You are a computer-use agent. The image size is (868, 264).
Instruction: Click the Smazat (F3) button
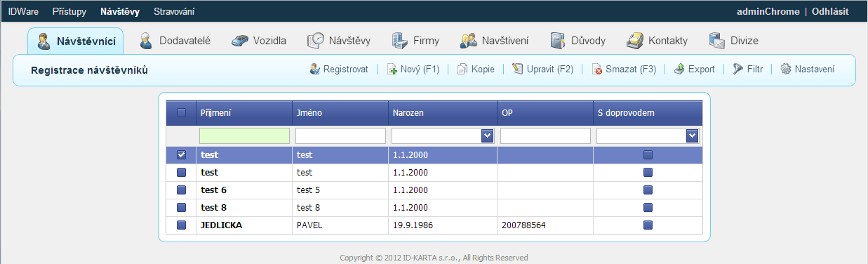(625, 70)
